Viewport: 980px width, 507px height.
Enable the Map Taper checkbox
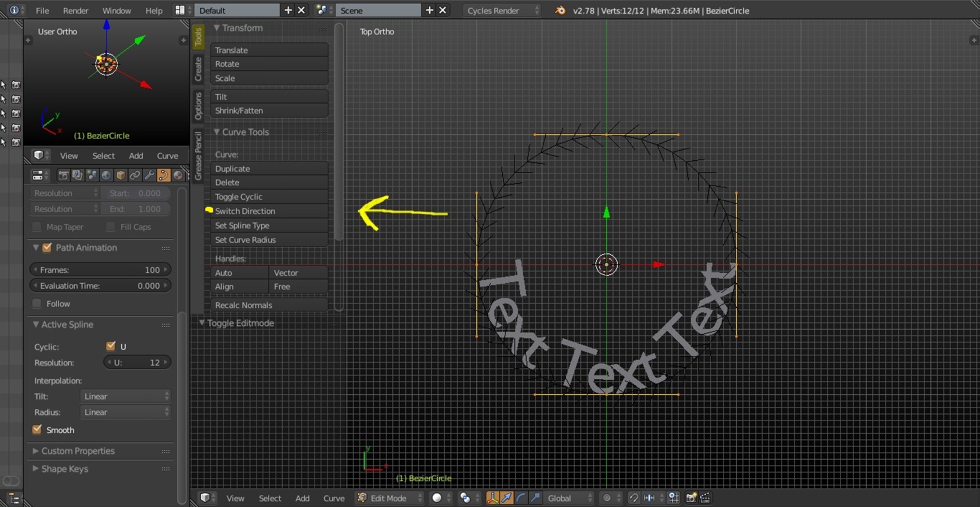[37, 227]
